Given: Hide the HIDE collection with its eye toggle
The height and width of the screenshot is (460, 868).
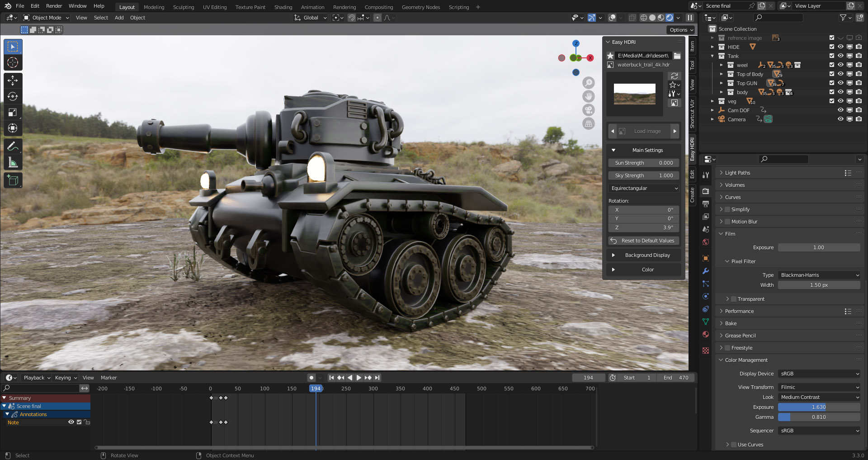Looking at the screenshot, I should pos(840,47).
